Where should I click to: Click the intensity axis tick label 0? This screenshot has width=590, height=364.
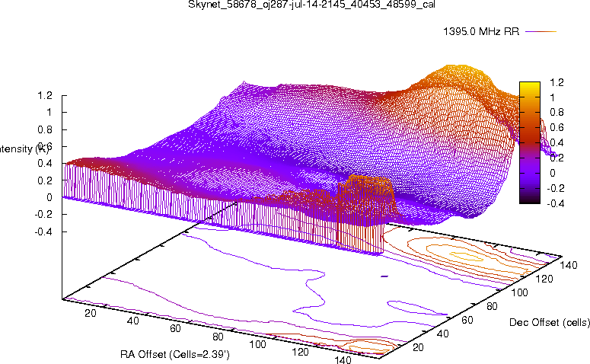pyautogui.click(x=49, y=197)
